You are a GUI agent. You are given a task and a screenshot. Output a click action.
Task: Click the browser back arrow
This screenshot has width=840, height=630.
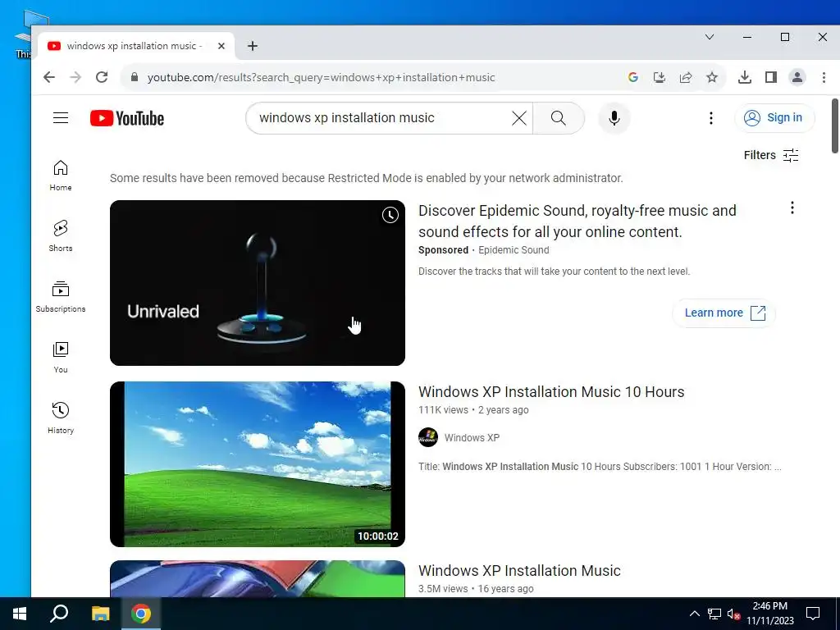(x=49, y=77)
